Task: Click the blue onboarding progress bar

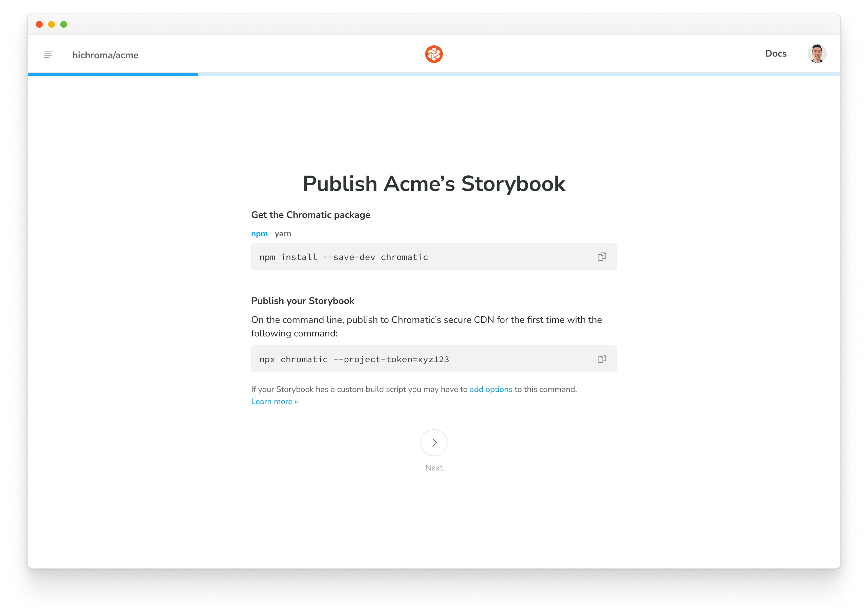Action: coord(113,74)
